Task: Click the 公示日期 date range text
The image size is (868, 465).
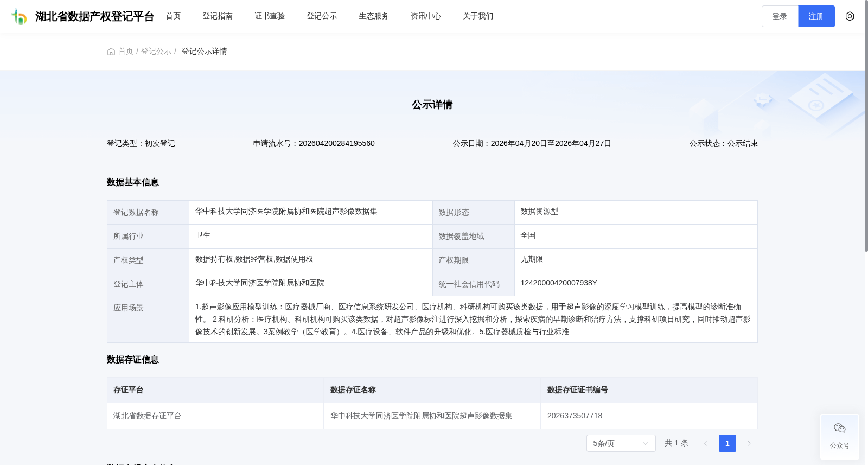Action: (x=532, y=144)
